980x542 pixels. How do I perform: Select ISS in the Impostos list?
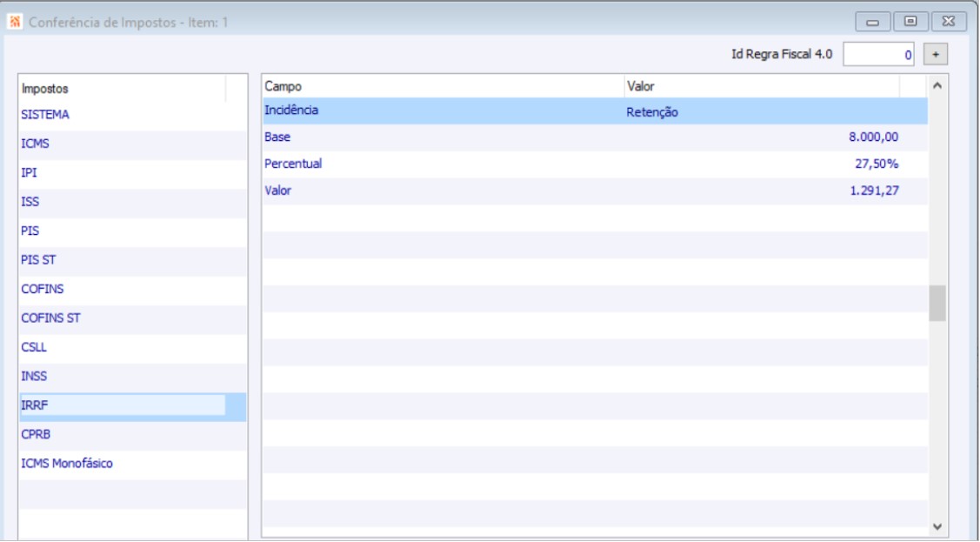pyautogui.click(x=132, y=202)
